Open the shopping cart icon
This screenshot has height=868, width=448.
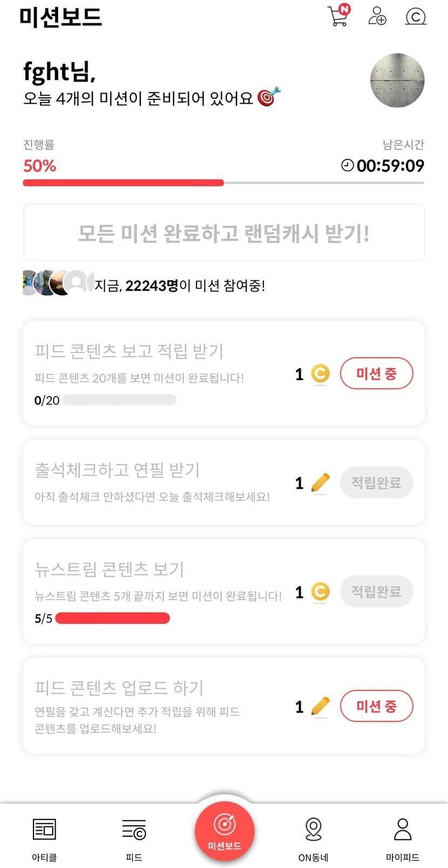click(338, 16)
